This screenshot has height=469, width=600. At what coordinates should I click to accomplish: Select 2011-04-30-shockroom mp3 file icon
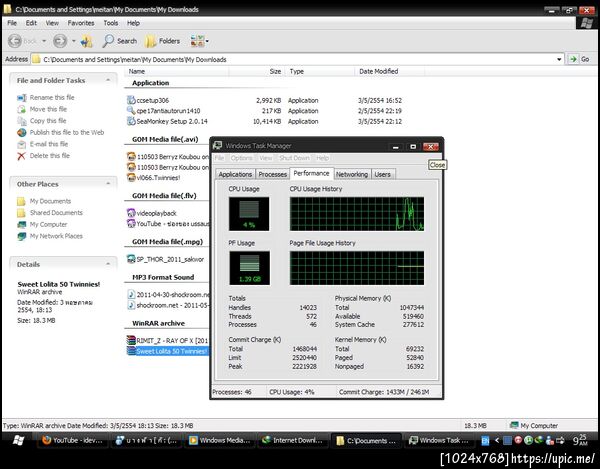(131, 295)
